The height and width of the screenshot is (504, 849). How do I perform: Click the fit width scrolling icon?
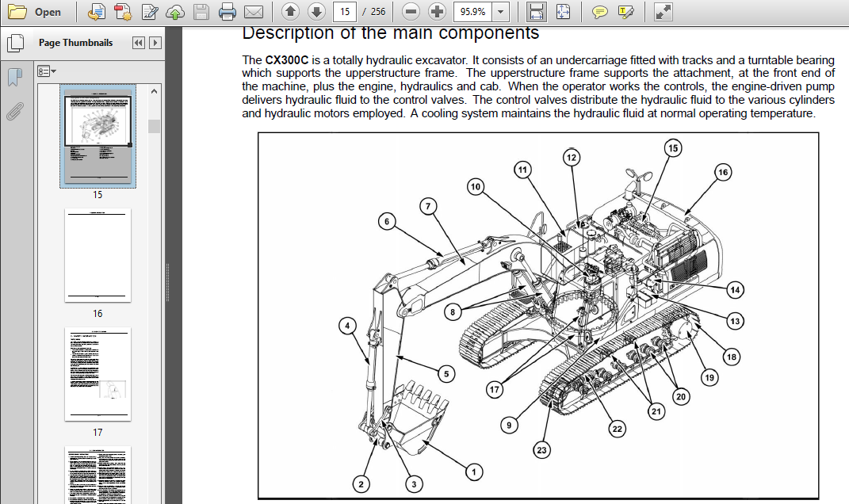pos(536,11)
